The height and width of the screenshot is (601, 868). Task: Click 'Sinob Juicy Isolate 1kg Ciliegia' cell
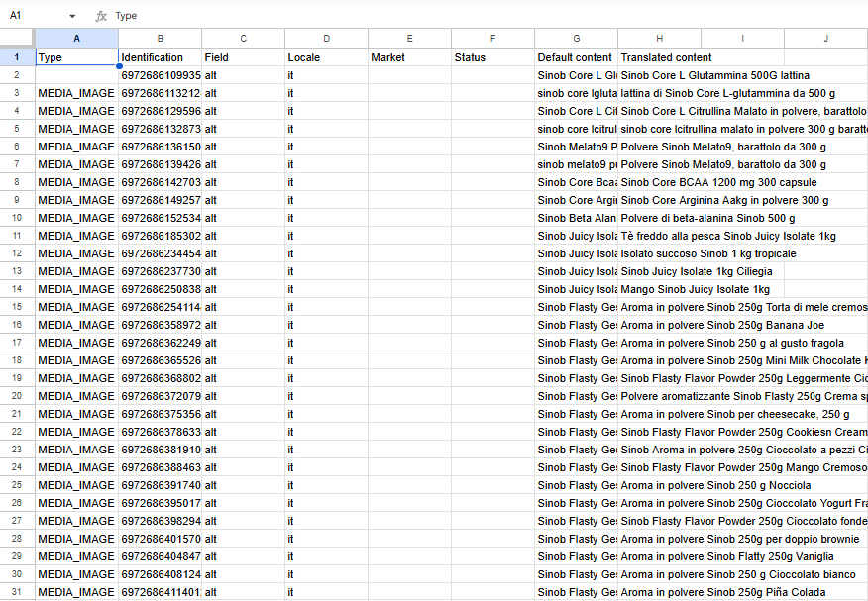click(697, 271)
